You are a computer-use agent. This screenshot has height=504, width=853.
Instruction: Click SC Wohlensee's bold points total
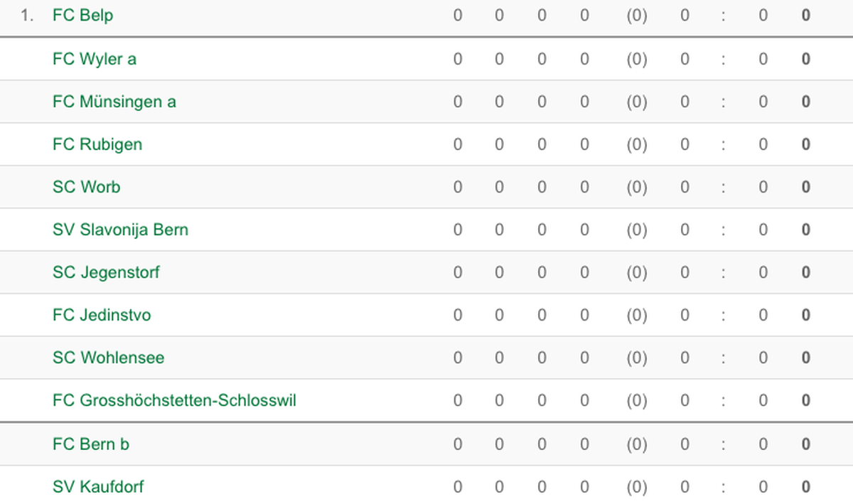coord(806,358)
